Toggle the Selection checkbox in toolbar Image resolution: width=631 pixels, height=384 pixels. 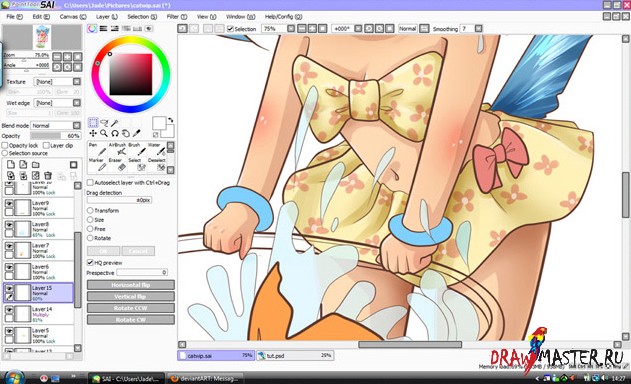pyautogui.click(x=230, y=29)
